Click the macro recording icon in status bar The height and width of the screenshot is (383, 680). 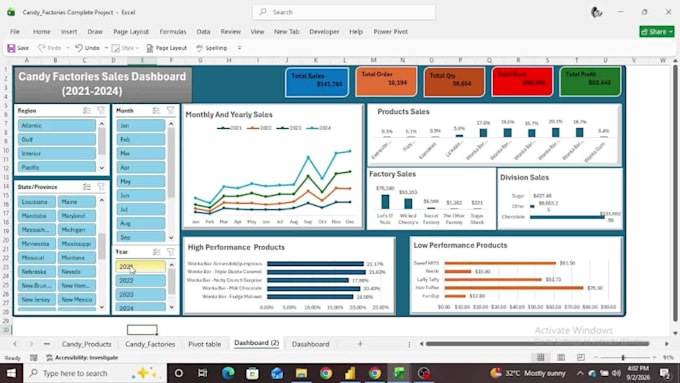pos(33,357)
